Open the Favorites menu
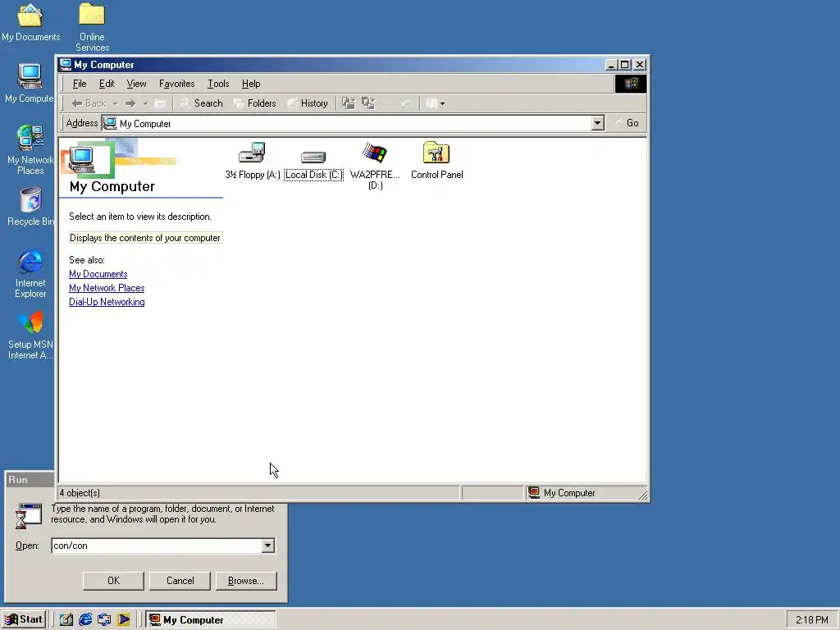 [x=177, y=84]
